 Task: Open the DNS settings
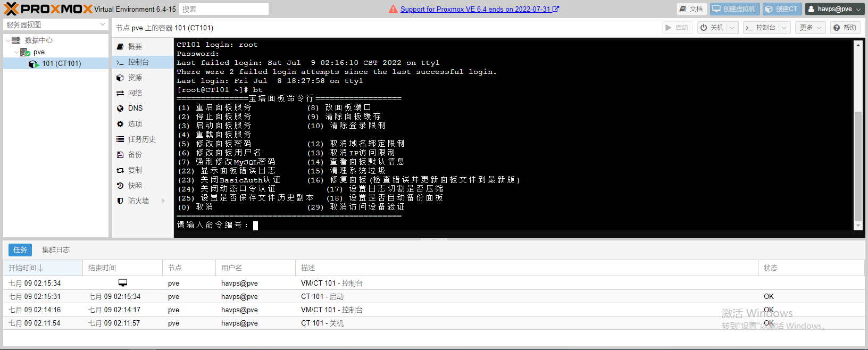tap(135, 108)
